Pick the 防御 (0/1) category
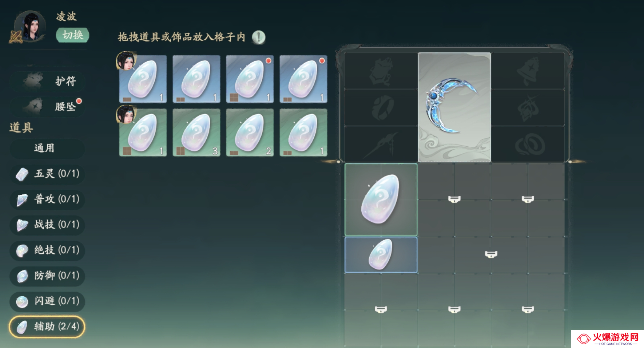 (x=47, y=276)
